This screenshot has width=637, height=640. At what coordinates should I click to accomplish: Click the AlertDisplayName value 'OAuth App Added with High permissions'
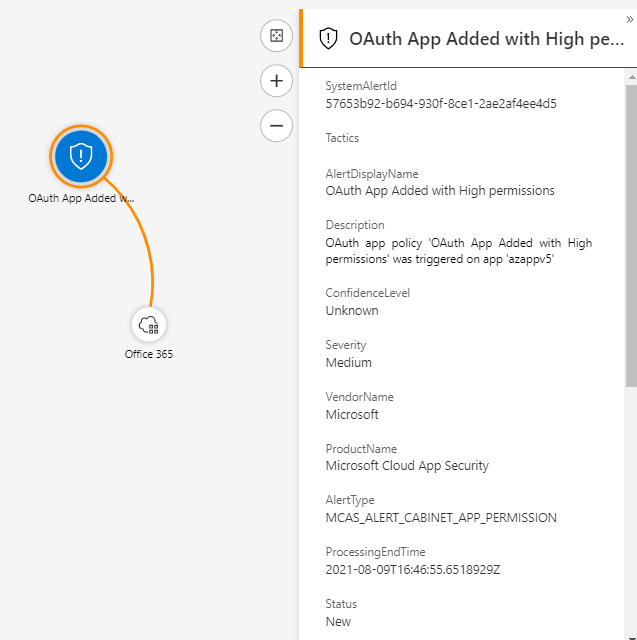pyautogui.click(x=440, y=191)
